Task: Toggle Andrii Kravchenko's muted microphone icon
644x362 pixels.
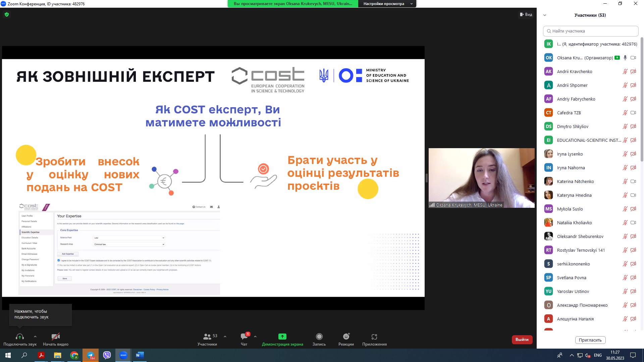Action: [x=625, y=71]
